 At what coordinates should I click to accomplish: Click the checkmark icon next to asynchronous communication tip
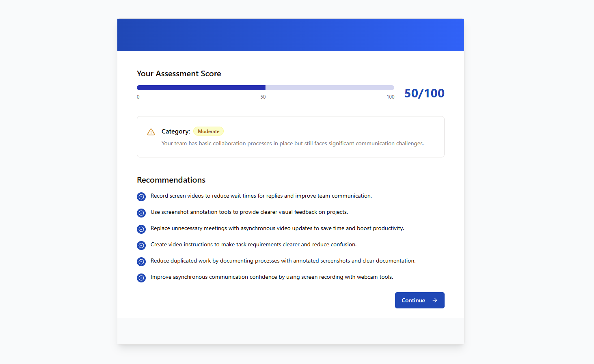141,278
